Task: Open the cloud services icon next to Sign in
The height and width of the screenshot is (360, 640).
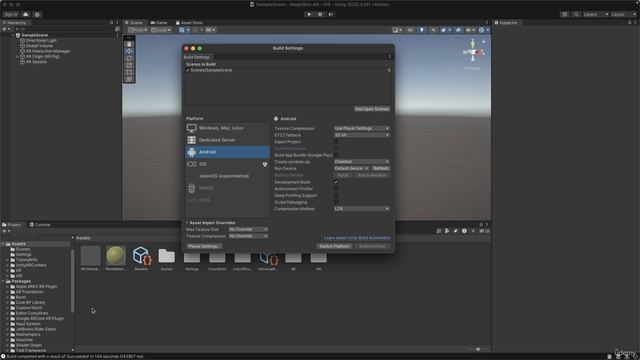Action: coord(26,14)
